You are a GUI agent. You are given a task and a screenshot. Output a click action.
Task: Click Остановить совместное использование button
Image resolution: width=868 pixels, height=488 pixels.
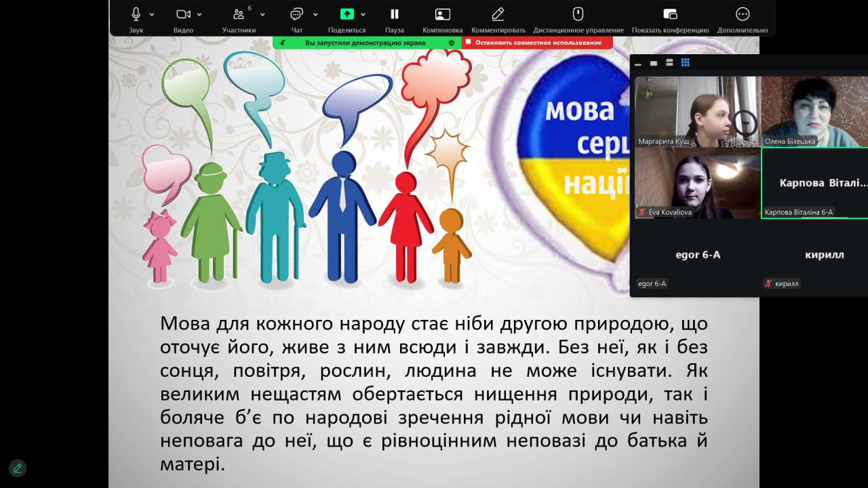[x=537, y=43]
